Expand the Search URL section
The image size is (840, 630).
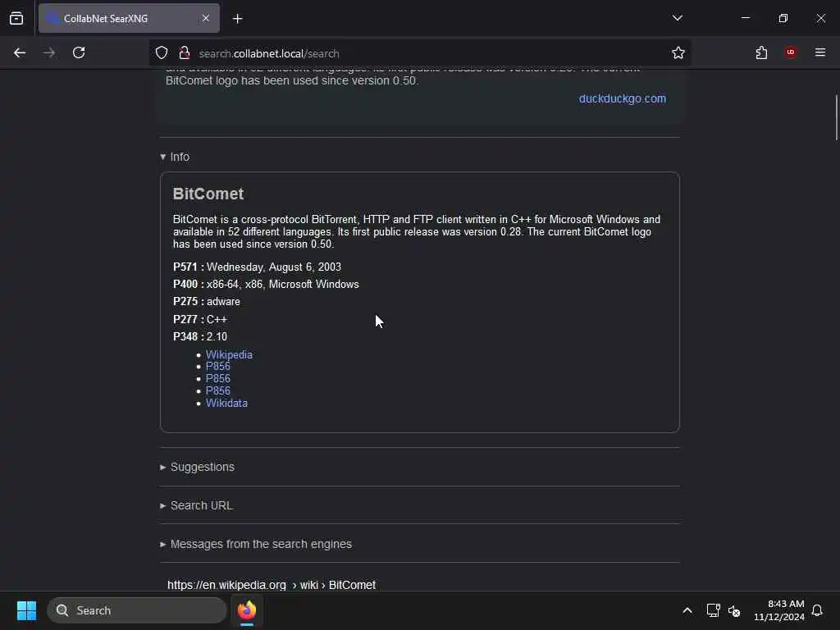point(196,505)
